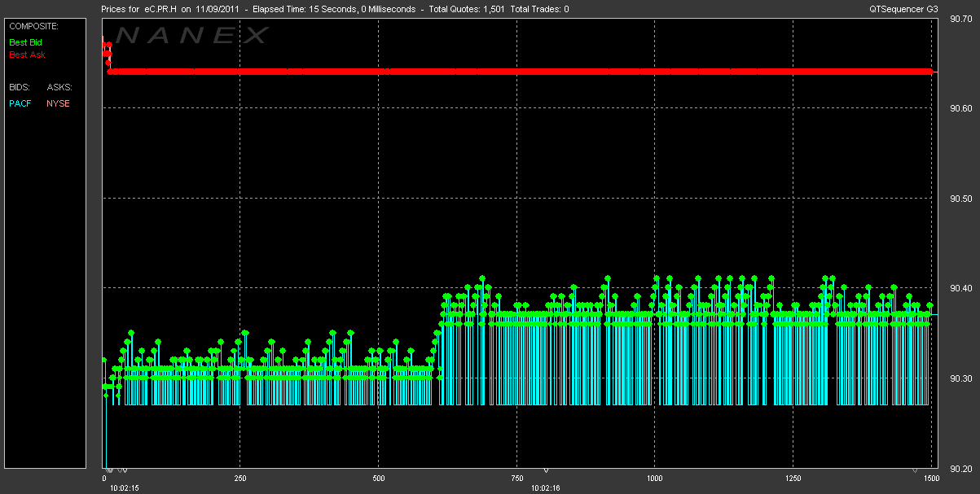The height and width of the screenshot is (494, 980).
Task: Select the 750 tick label on the quote axis
Action: tap(516, 479)
